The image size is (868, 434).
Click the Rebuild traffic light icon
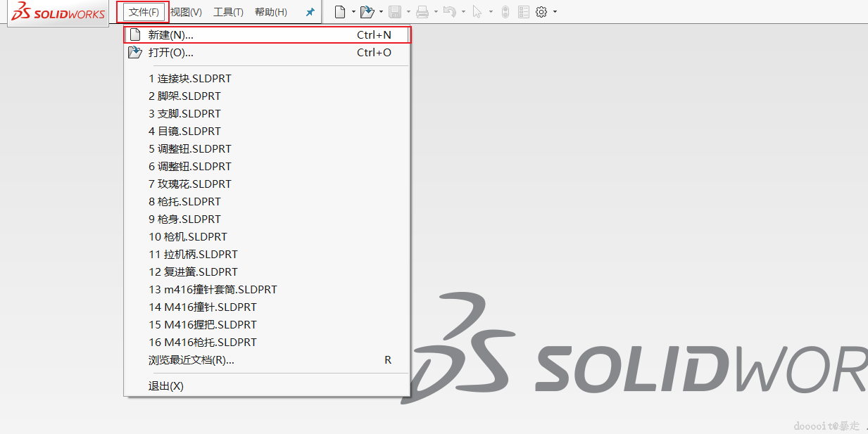(x=505, y=12)
